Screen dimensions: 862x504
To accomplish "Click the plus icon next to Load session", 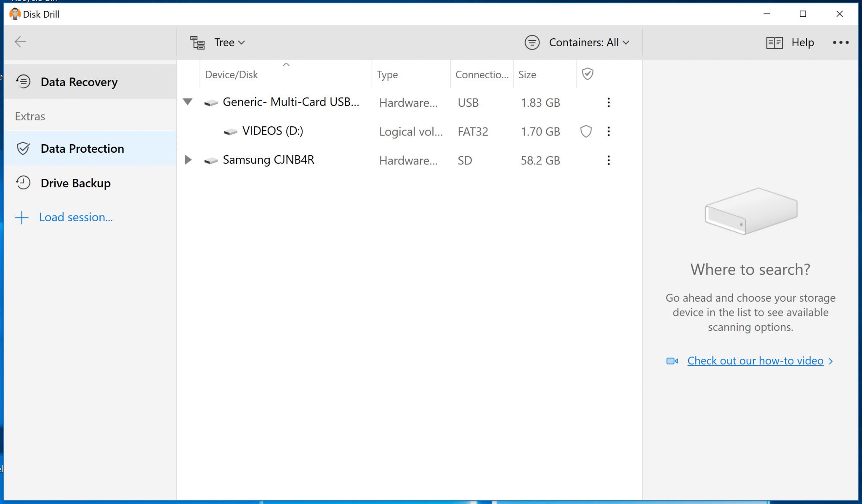I will [x=22, y=218].
